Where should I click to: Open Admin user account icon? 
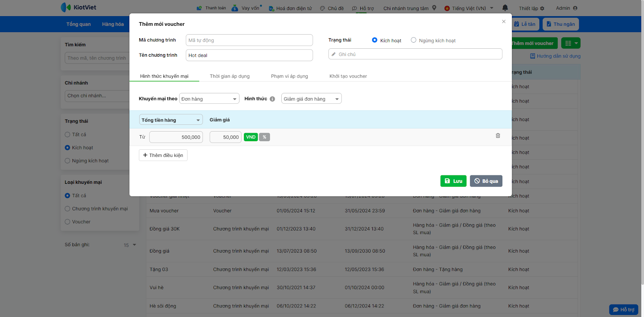click(575, 8)
